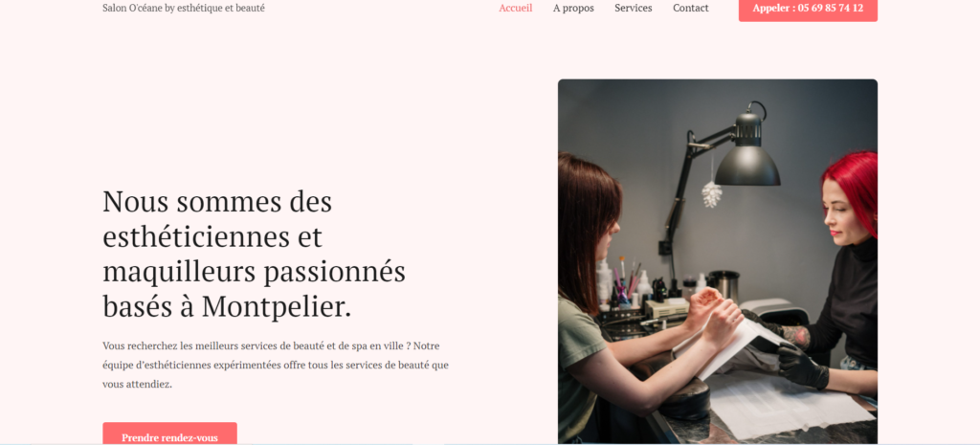
Task: Click the black gloved hand in the photo
Action: tap(802, 367)
